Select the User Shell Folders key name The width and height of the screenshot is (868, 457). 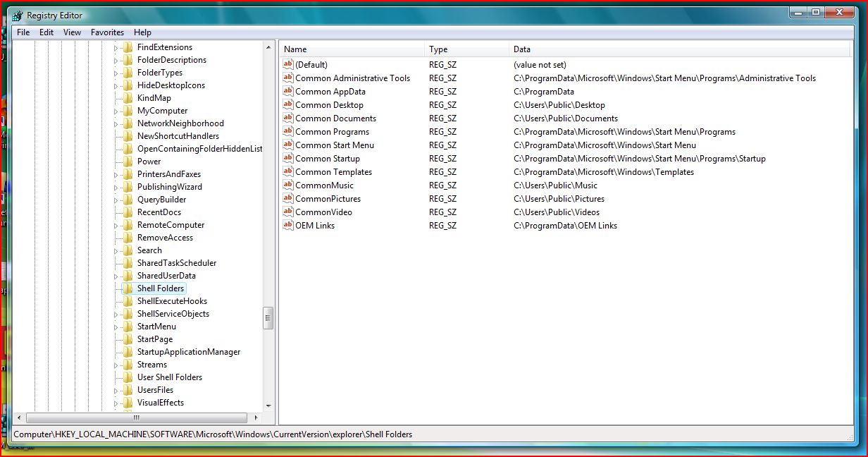point(170,377)
